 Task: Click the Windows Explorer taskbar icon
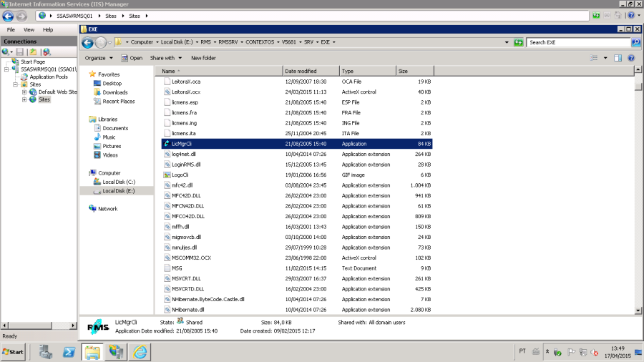(x=92, y=352)
